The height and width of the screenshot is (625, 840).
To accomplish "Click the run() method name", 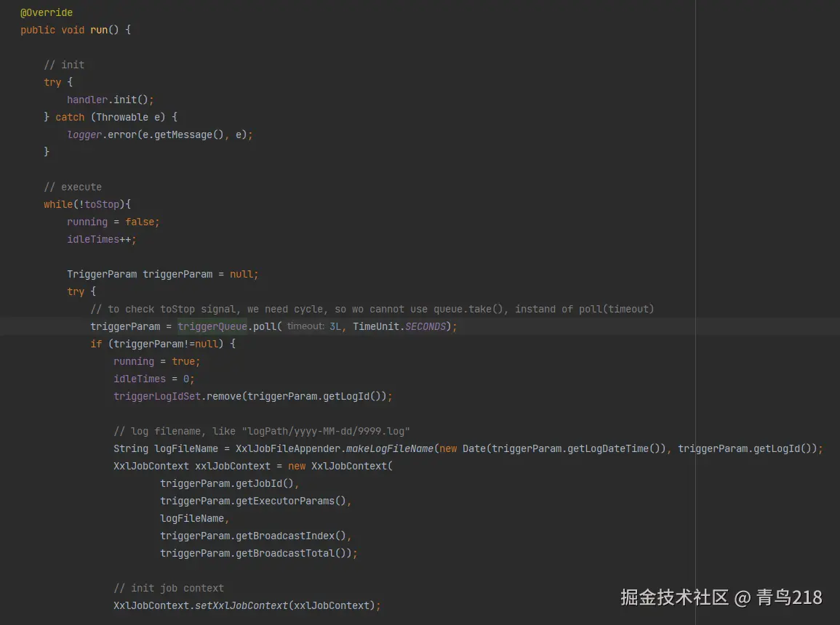I will pos(105,30).
